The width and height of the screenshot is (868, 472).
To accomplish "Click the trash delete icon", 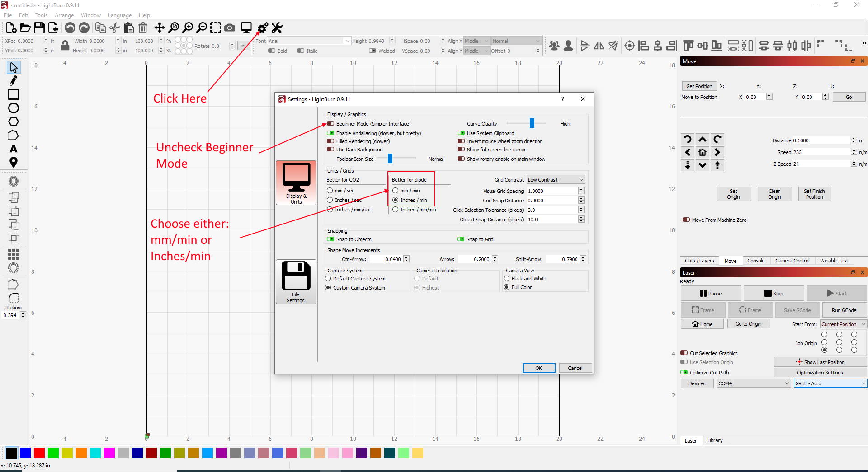I will coord(143,28).
